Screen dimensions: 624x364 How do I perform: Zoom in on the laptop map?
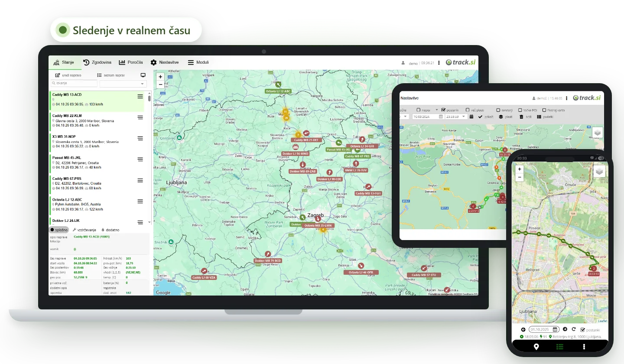pyautogui.click(x=161, y=77)
